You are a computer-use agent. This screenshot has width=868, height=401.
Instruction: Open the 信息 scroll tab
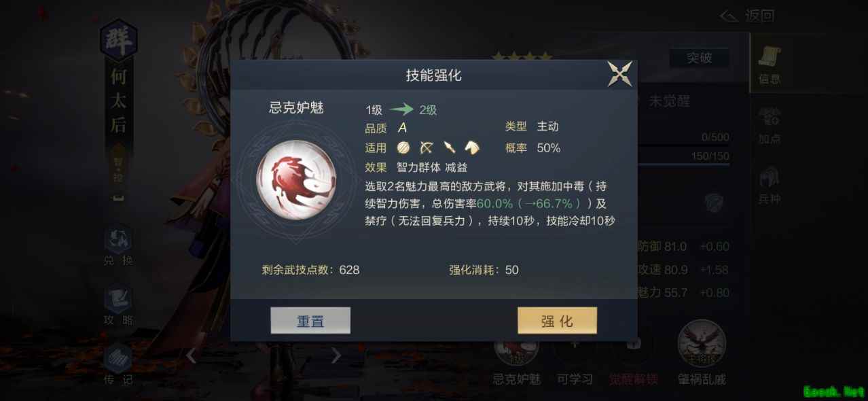(769, 65)
